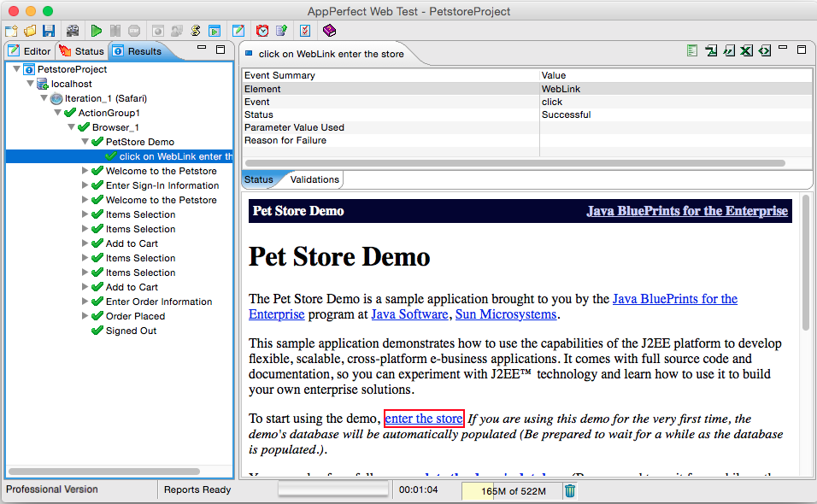
Task: Collapse the PetstoreProject tree node
Action: point(17,68)
